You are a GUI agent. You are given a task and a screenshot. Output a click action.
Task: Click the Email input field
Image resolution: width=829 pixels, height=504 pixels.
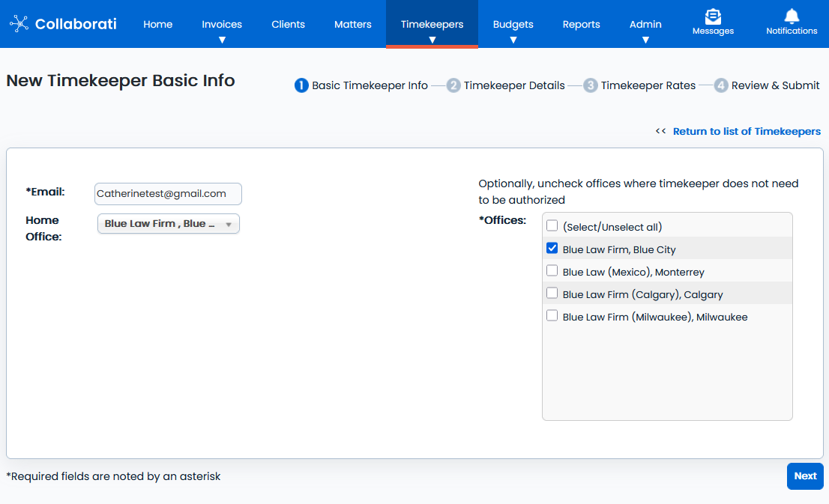click(168, 194)
